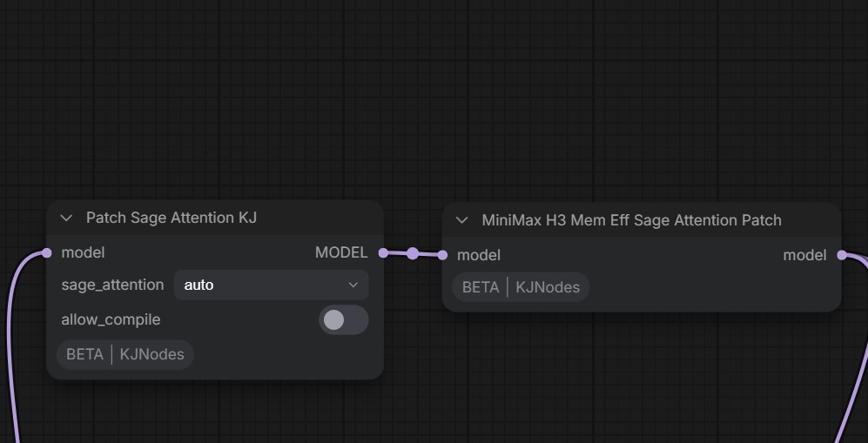
Task: Click the model output socket on MiniMax node
Action: pyautogui.click(x=842, y=255)
